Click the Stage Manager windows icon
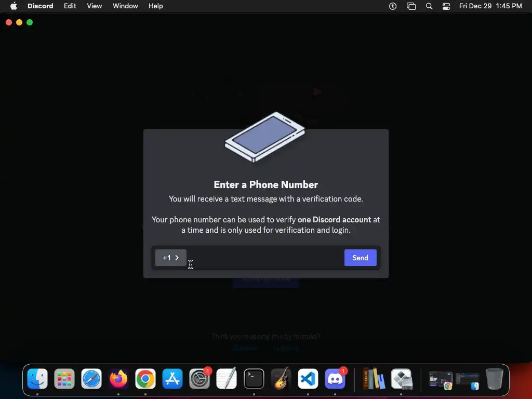Screen dimensions: 532x399 point(411,6)
